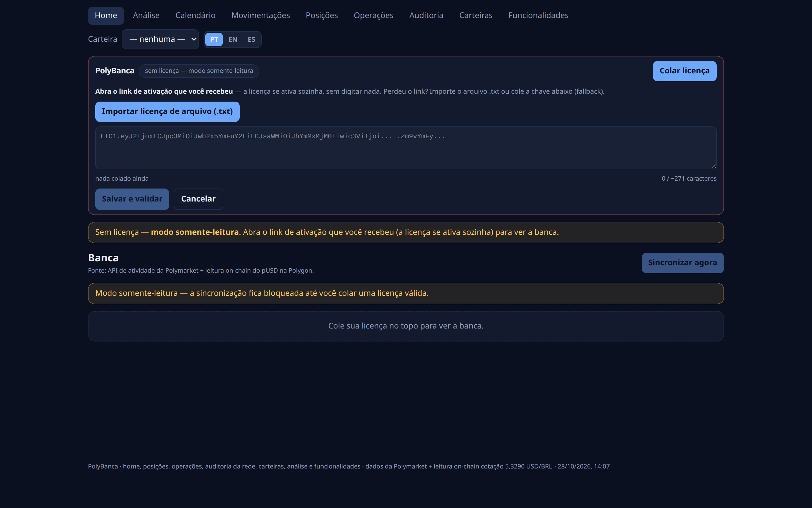
Task: Open the Posições tab
Action: tap(321, 16)
